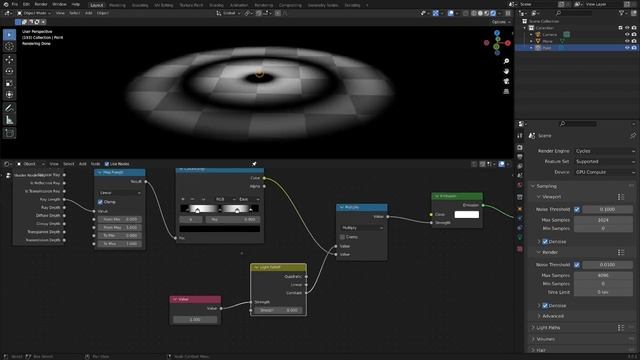Viewport: 640px width, 360px height.
Task: Click the Emission node Color swatch
Action: 467,214
